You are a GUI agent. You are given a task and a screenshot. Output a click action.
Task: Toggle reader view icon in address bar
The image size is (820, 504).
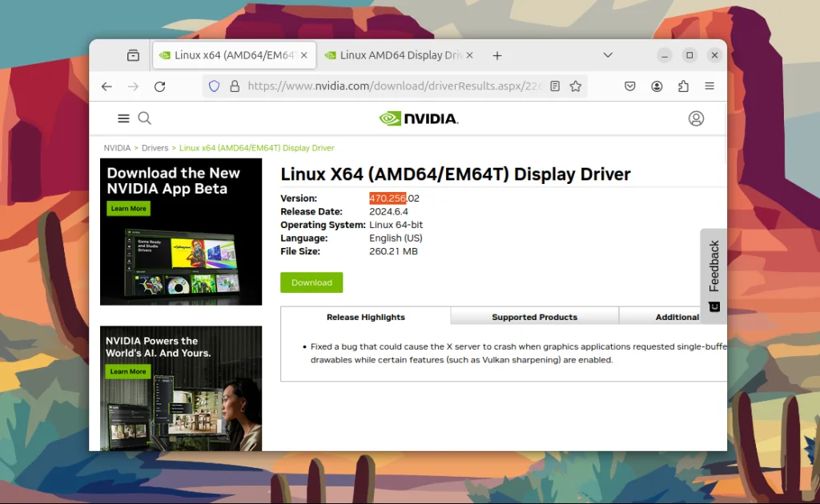[x=555, y=86]
